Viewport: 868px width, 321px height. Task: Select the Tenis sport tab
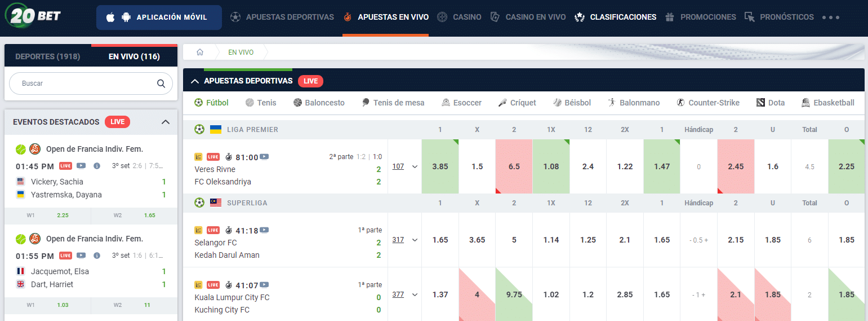261,103
